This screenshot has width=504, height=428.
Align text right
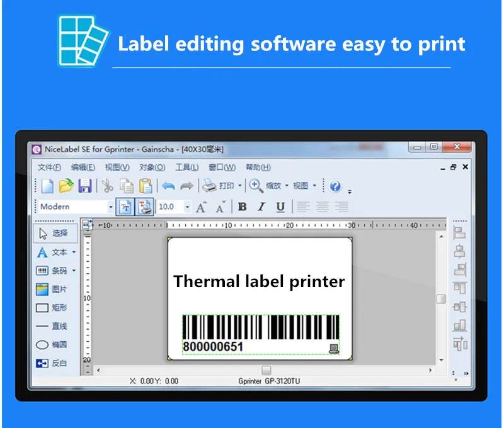[341, 207]
